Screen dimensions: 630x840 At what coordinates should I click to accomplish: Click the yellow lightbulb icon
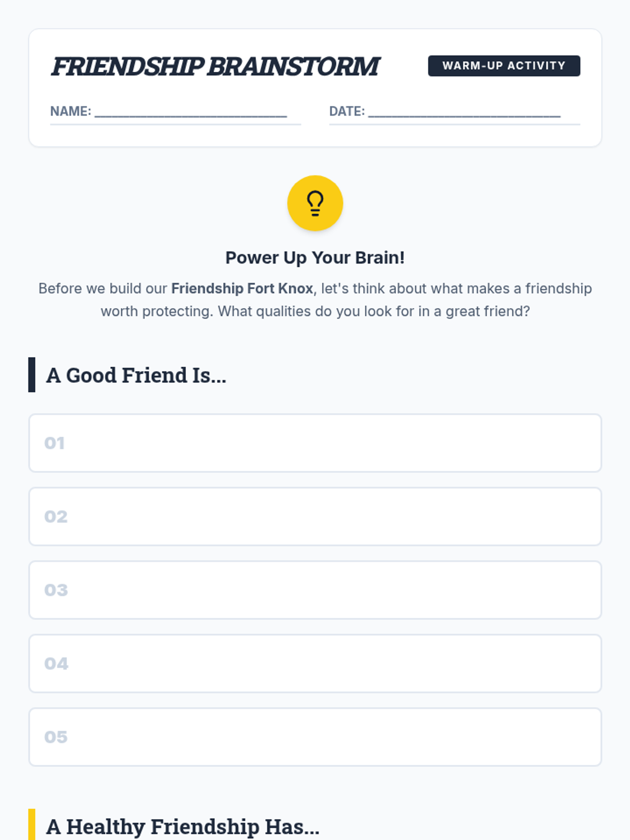[315, 203]
